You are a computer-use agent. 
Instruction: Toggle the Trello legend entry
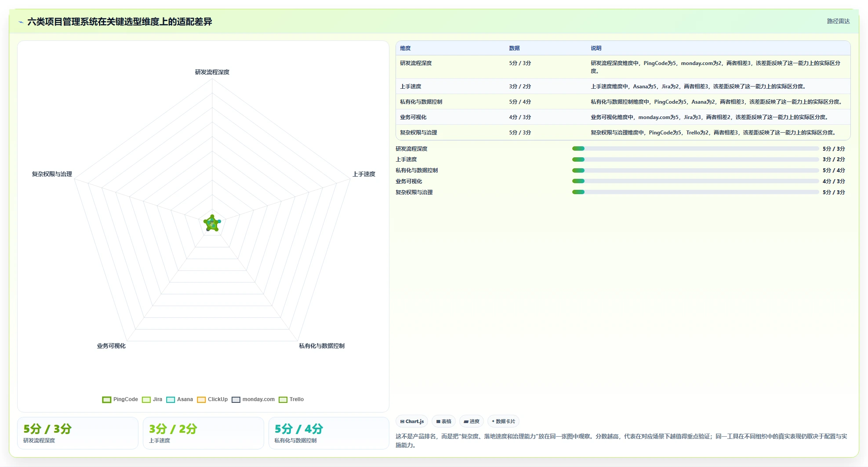point(291,399)
